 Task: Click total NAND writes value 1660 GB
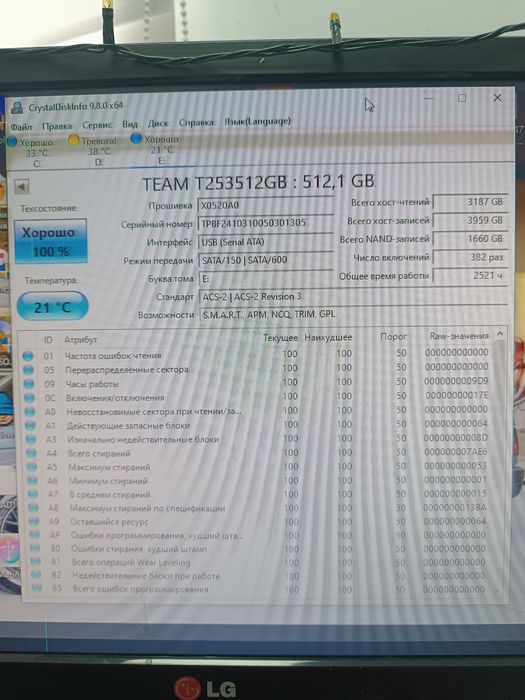pos(470,239)
